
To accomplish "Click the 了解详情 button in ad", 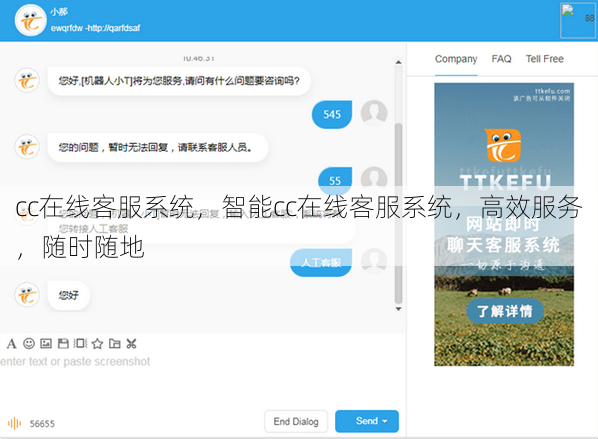I will 505,311.
